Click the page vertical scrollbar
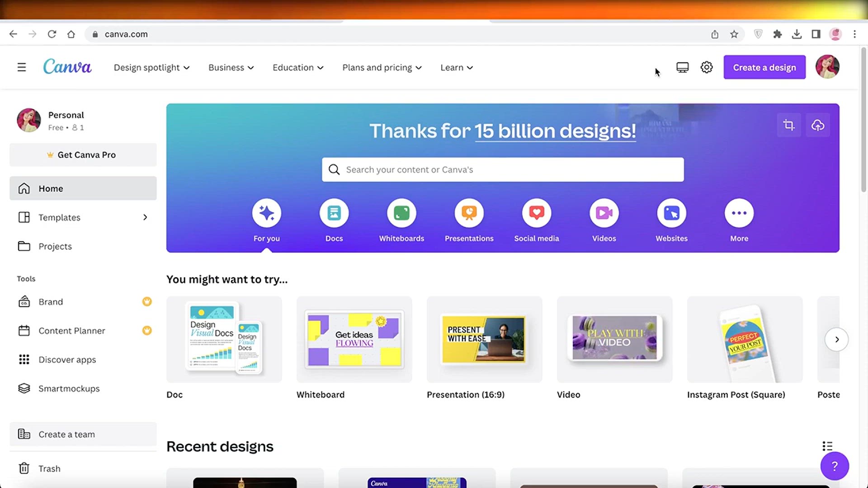868x488 pixels. (x=863, y=120)
